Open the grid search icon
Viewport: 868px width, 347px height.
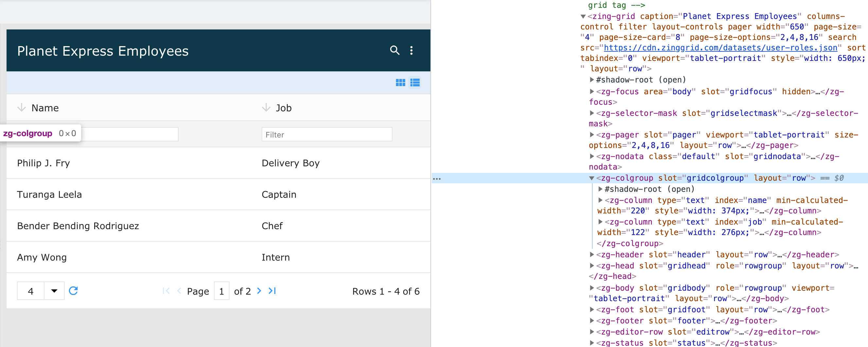click(x=394, y=51)
